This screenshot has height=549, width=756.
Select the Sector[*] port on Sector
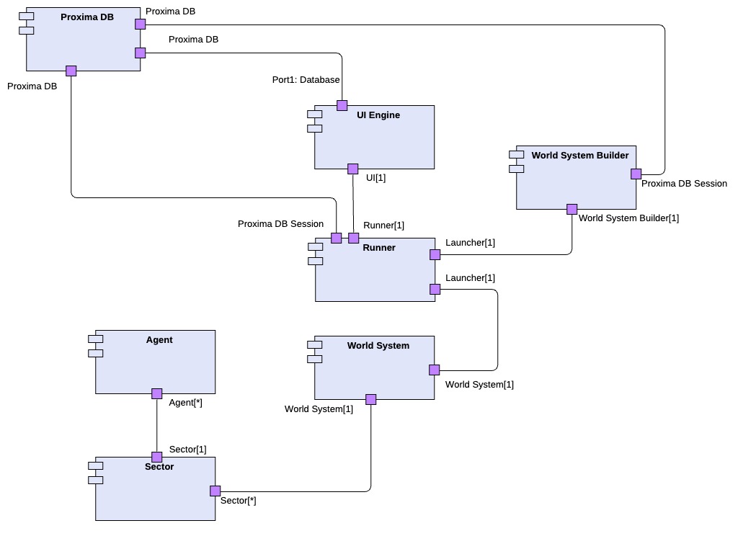point(215,491)
